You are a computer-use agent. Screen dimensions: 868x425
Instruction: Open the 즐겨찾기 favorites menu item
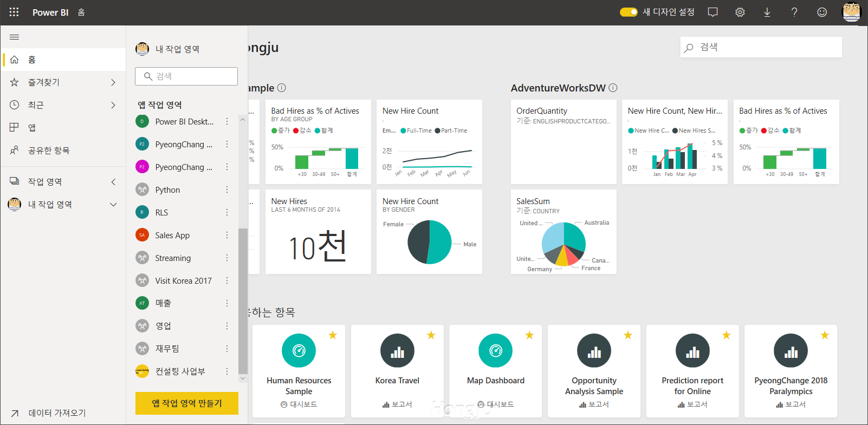pyautogui.click(x=63, y=82)
